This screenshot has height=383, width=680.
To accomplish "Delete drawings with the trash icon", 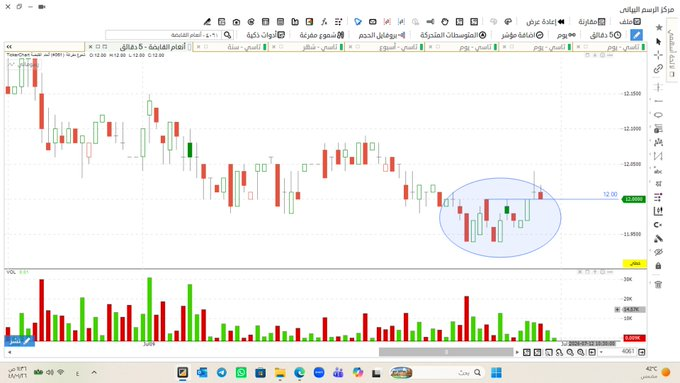I will 658,285.
